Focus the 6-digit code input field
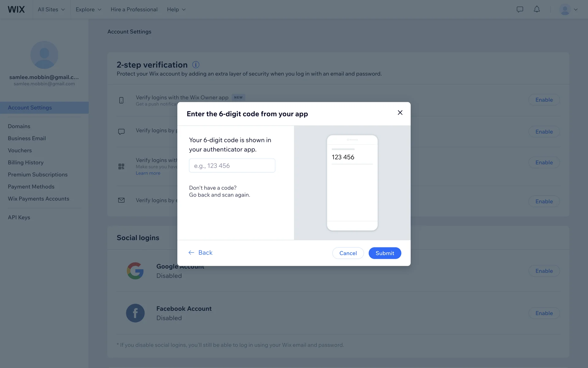 (232, 166)
